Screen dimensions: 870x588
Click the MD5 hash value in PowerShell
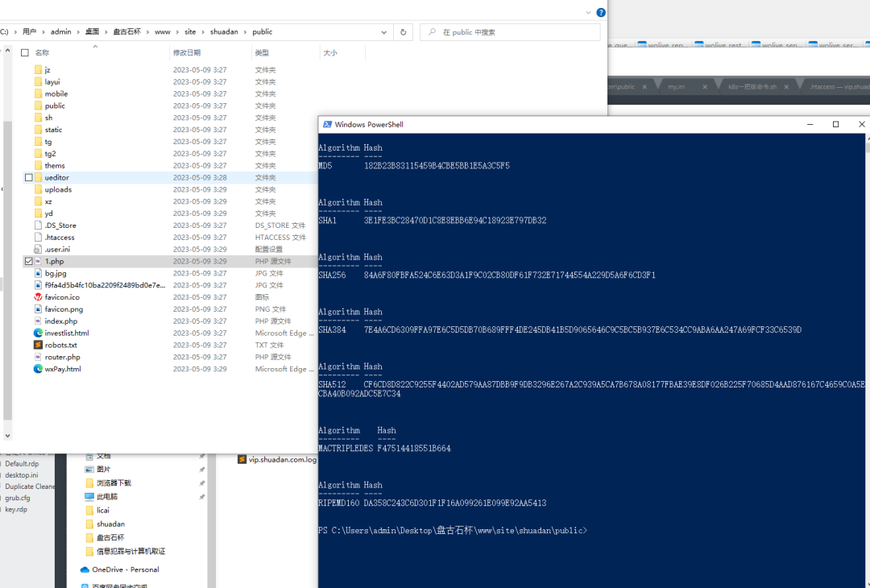coord(437,166)
